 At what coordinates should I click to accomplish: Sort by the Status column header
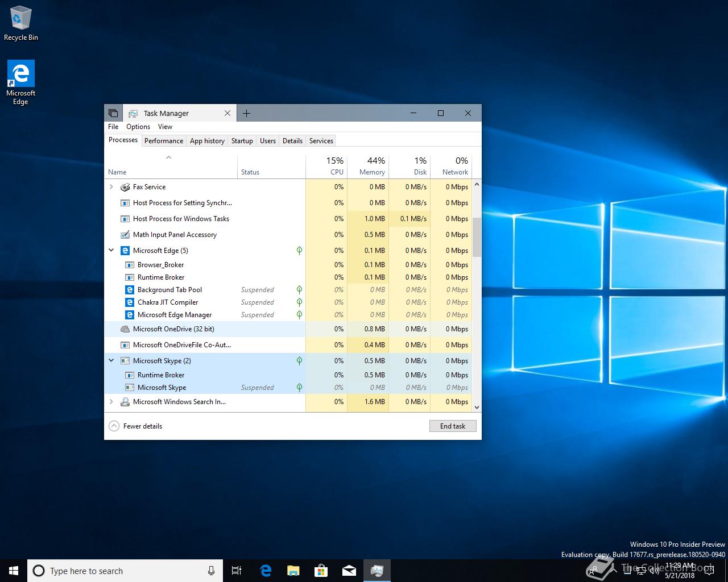click(272, 166)
